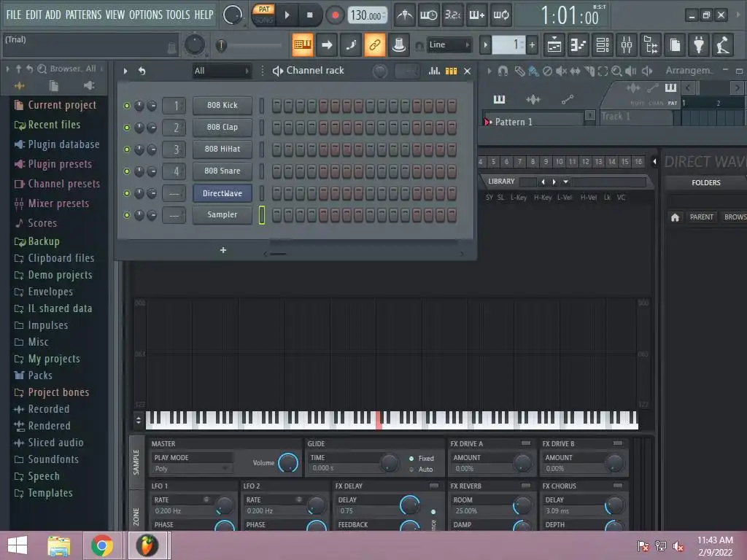
Task: Click graph editor icon in Channel rack
Action: [x=434, y=71]
